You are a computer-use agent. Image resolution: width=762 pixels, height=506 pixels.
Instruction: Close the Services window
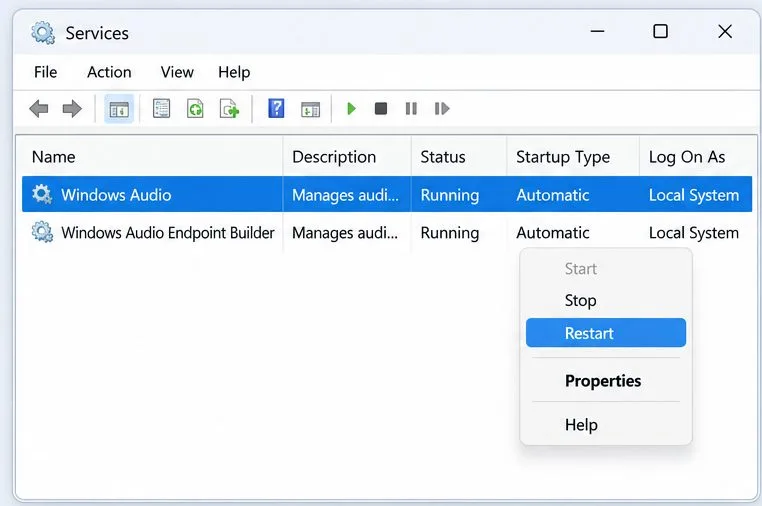coord(725,31)
